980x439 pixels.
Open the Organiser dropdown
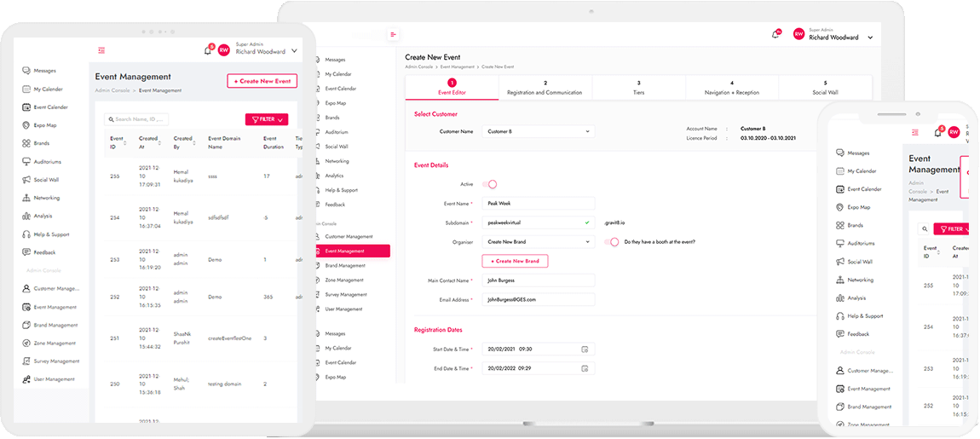pos(538,242)
